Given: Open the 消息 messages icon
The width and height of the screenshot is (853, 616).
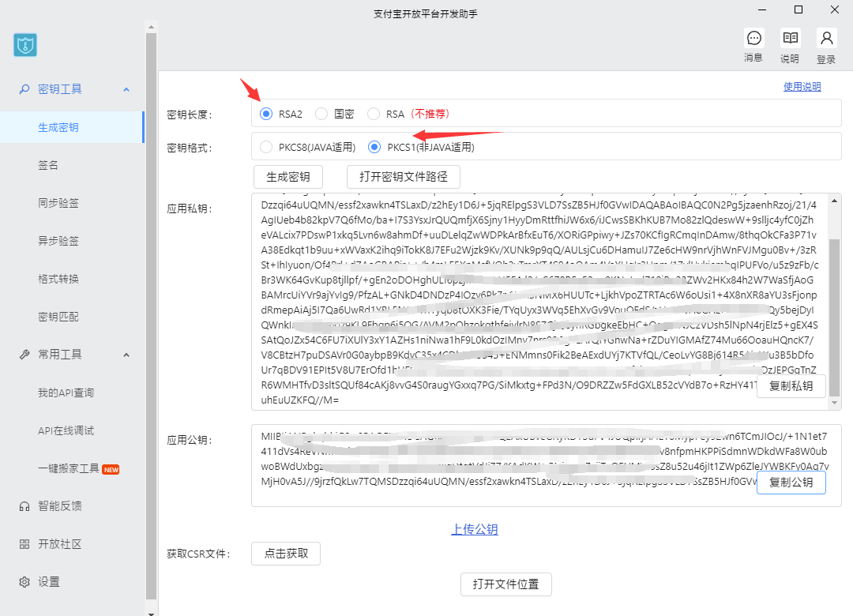Looking at the screenshot, I should [x=754, y=38].
